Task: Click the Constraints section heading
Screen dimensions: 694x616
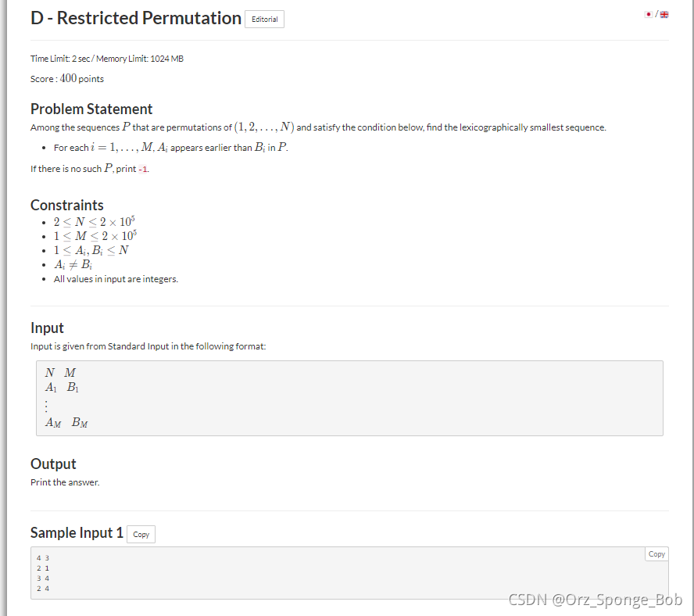Action: pos(67,205)
